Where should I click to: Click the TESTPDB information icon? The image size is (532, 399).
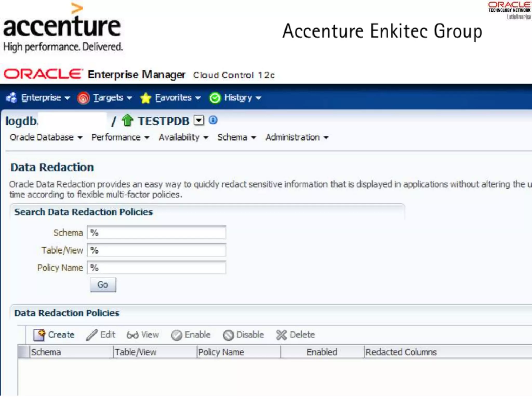click(x=213, y=120)
